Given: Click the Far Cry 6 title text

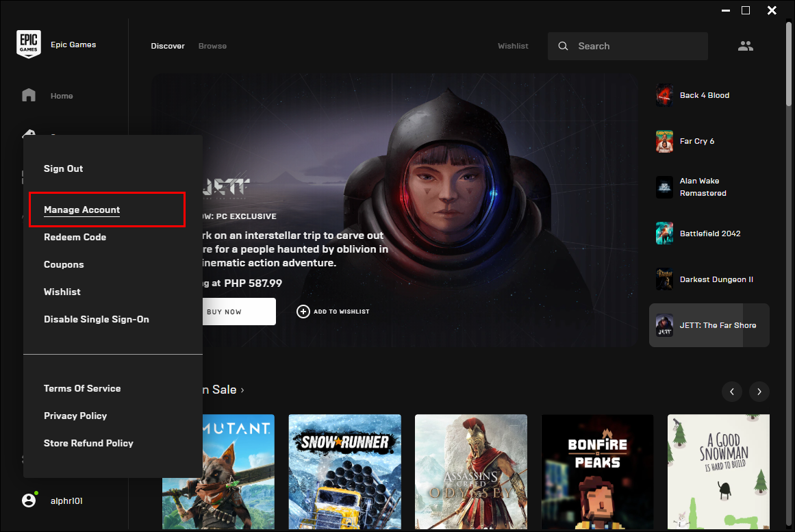Looking at the screenshot, I should point(697,141).
